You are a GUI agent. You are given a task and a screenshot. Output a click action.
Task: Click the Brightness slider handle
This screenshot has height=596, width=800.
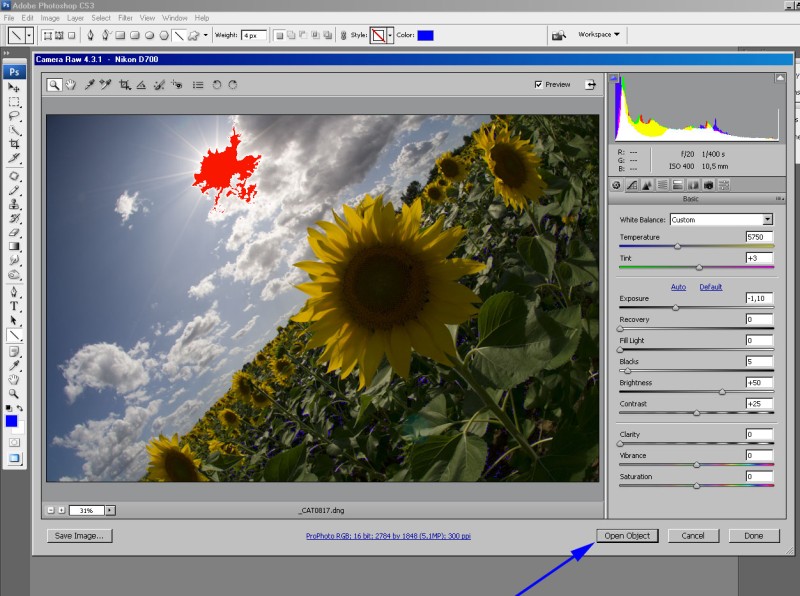722,392
